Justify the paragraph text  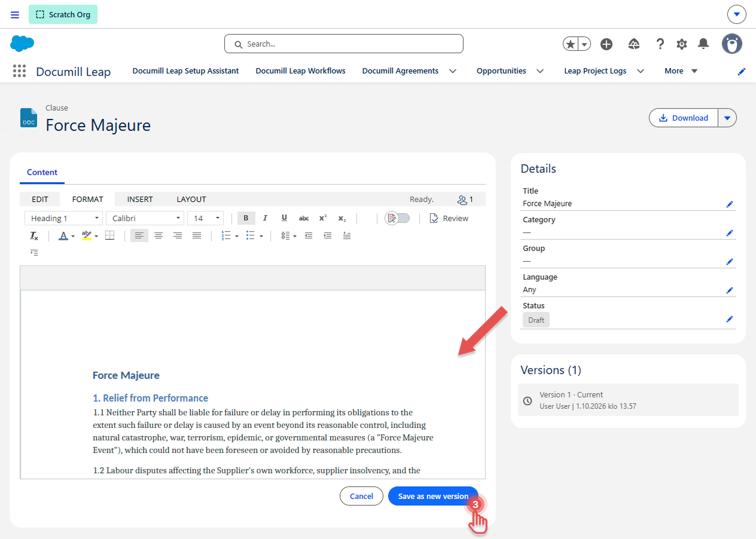click(x=197, y=235)
